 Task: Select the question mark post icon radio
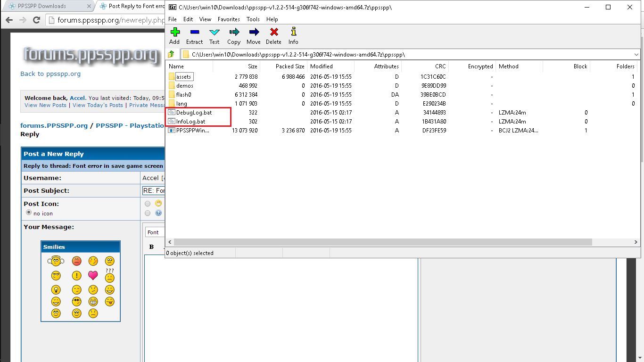pyautogui.click(x=148, y=213)
